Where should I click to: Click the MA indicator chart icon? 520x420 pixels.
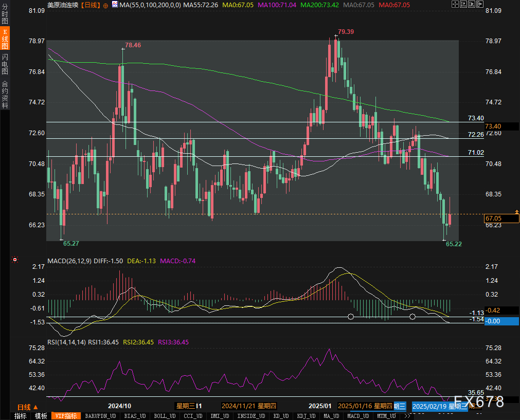click(x=114, y=5)
